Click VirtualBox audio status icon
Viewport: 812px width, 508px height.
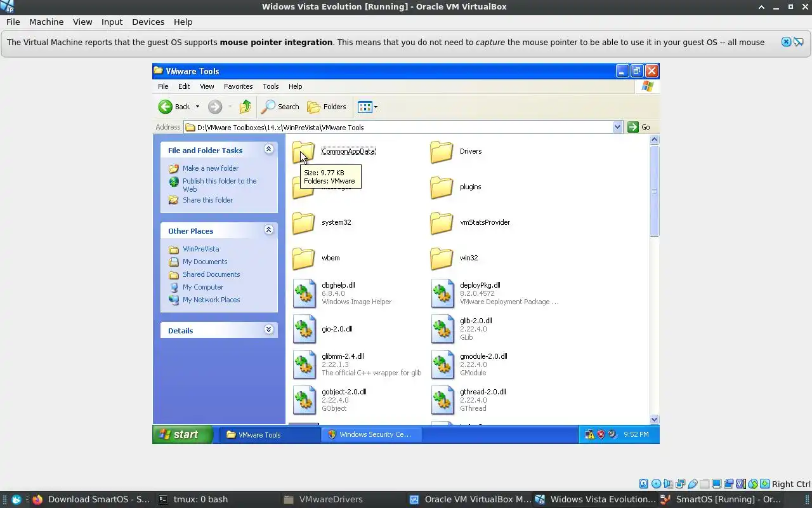[668, 484]
